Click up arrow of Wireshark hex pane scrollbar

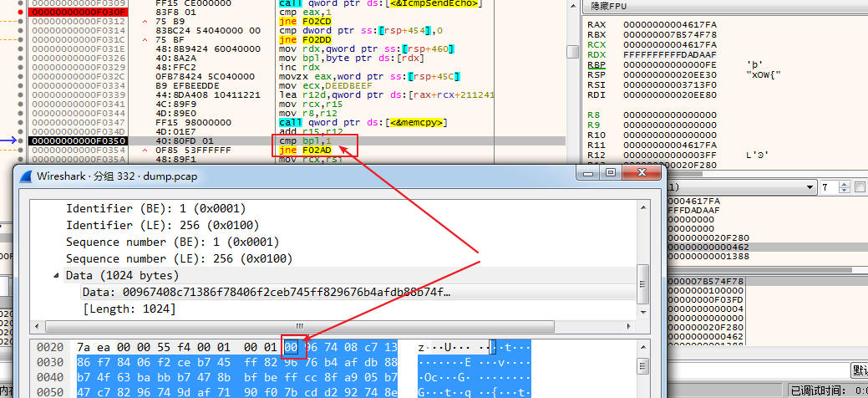pyautogui.click(x=642, y=347)
